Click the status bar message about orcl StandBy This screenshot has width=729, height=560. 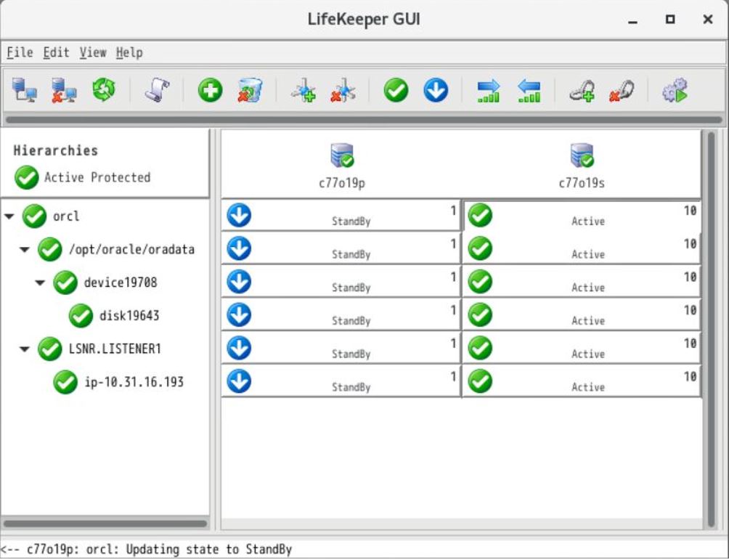[147, 549]
